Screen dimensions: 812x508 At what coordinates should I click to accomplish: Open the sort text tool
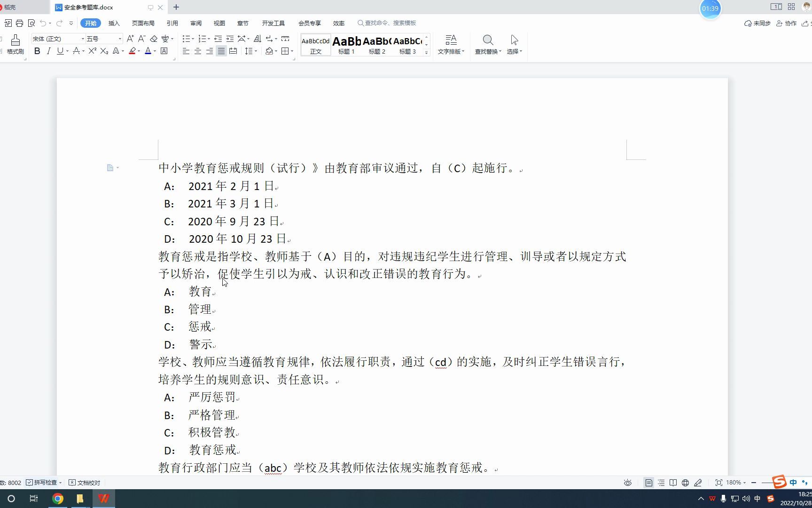257,39
